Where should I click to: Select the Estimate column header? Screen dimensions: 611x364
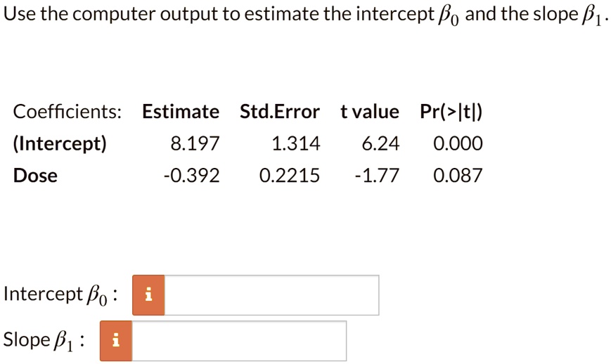(x=181, y=112)
